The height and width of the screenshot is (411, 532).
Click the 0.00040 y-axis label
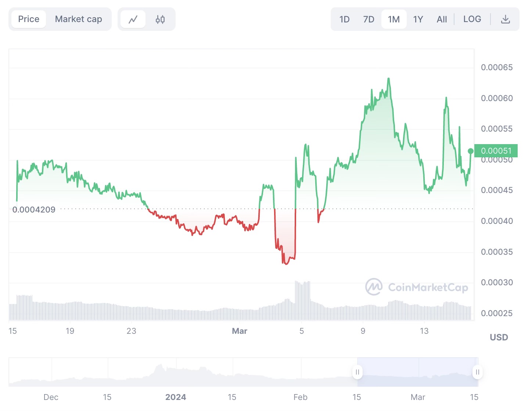tap(497, 221)
